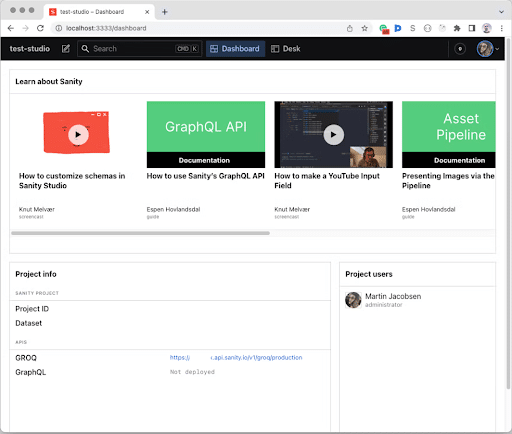Click the presence status icon in navbar

[460, 49]
